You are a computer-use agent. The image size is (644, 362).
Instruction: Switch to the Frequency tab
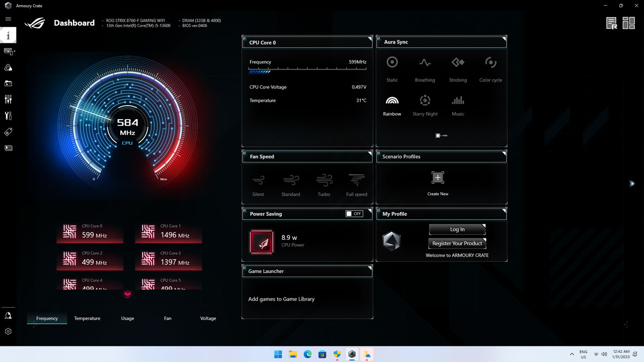tap(47, 318)
